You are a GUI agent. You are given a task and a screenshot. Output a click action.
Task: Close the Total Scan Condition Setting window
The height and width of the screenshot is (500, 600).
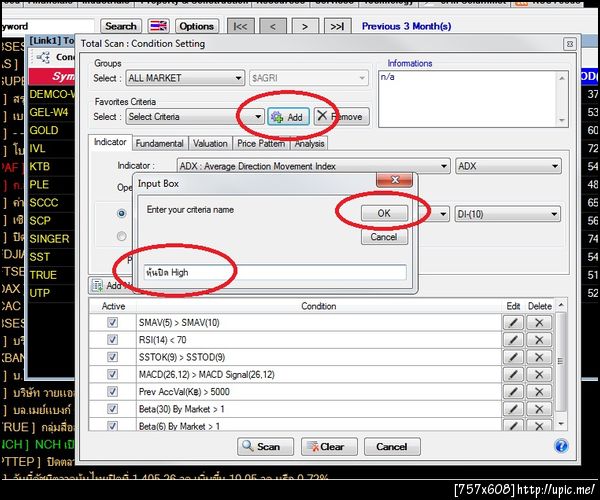point(569,44)
